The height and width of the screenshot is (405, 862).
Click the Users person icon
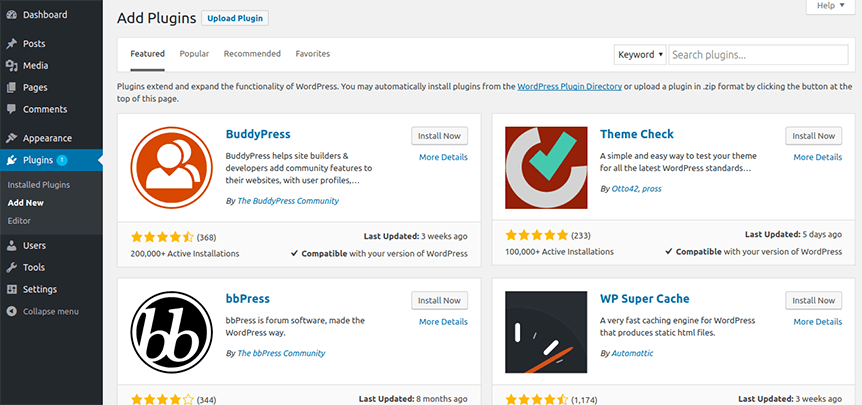(12, 246)
